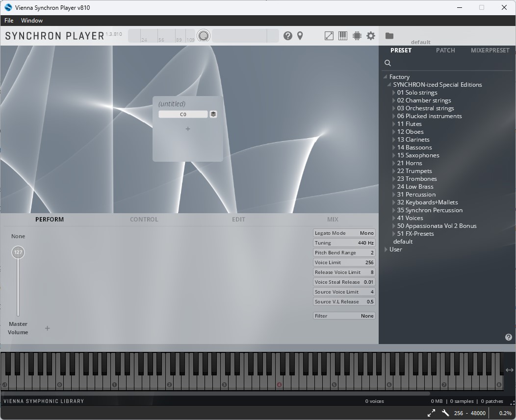
Task: Switch to the MIX tab
Action: click(333, 220)
